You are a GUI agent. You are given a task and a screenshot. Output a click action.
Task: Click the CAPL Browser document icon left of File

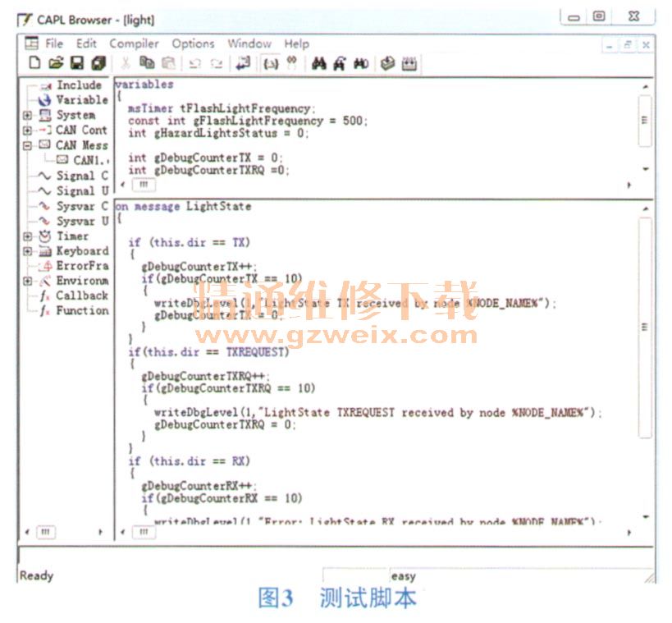[x=32, y=44]
